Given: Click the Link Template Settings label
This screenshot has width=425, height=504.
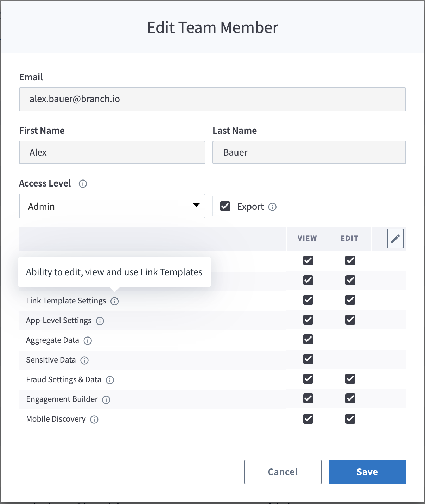Looking at the screenshot, I should click(66, 301).
